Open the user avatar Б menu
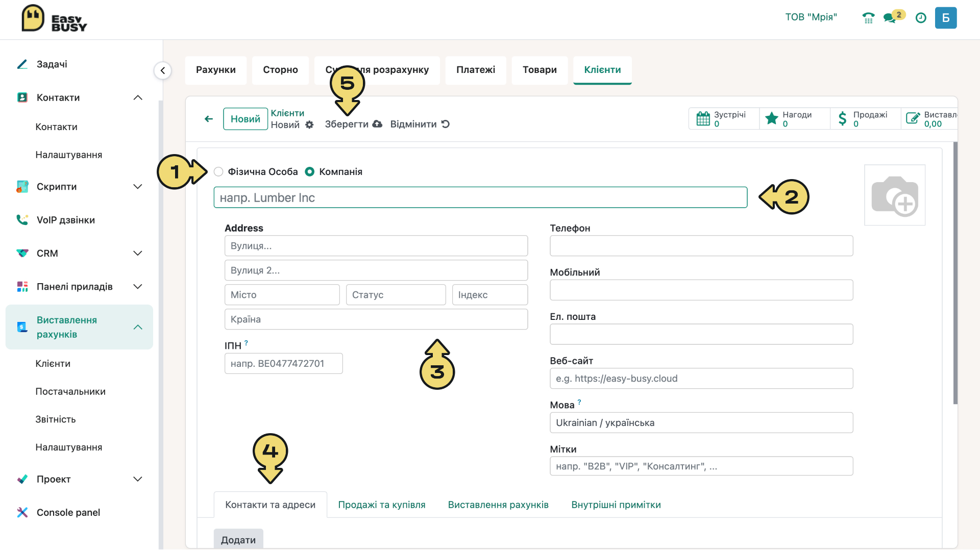Screen dimensions: 980x551 (946, 18)
